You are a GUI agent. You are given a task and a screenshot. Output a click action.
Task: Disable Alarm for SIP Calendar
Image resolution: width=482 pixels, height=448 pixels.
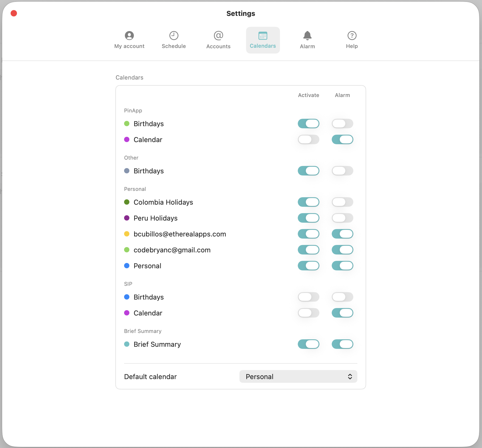tap(343, 313)
